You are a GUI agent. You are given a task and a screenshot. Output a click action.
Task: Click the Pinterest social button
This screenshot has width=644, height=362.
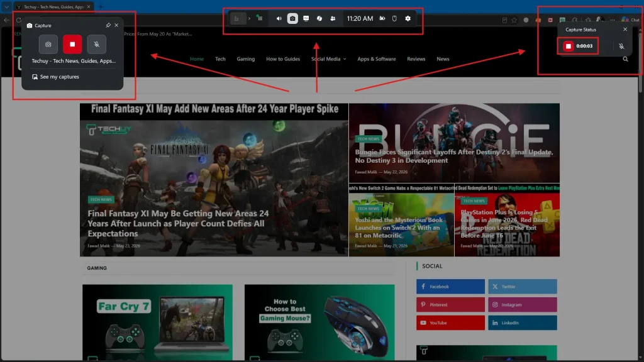tap(450, 305)
